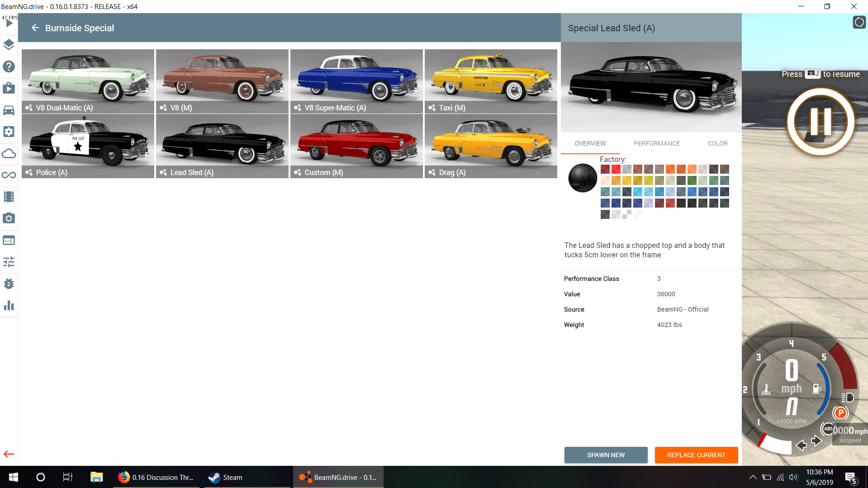Screen dimensions: 868x488
Task: Go back using the Burnside Special arrow
Action: coord(35,28)
